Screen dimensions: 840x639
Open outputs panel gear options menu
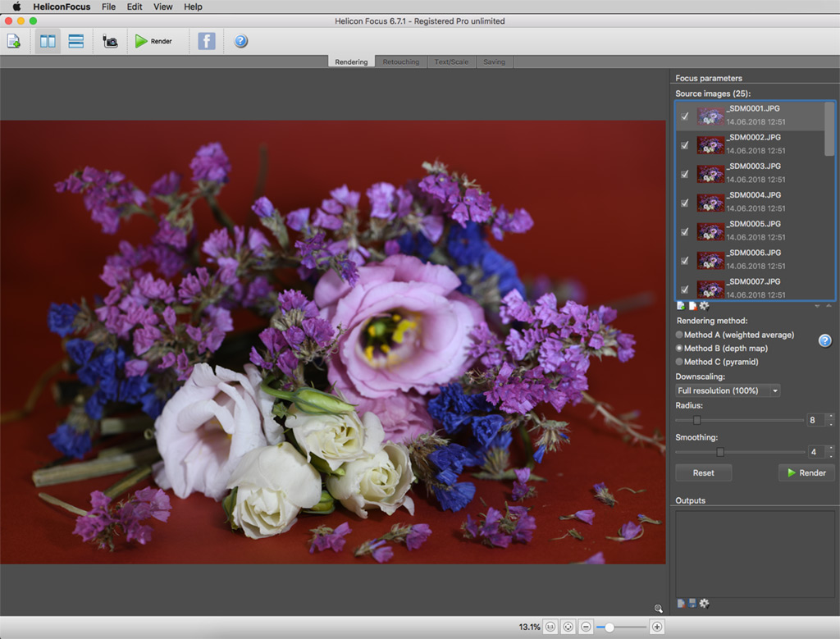coord(704,604)
